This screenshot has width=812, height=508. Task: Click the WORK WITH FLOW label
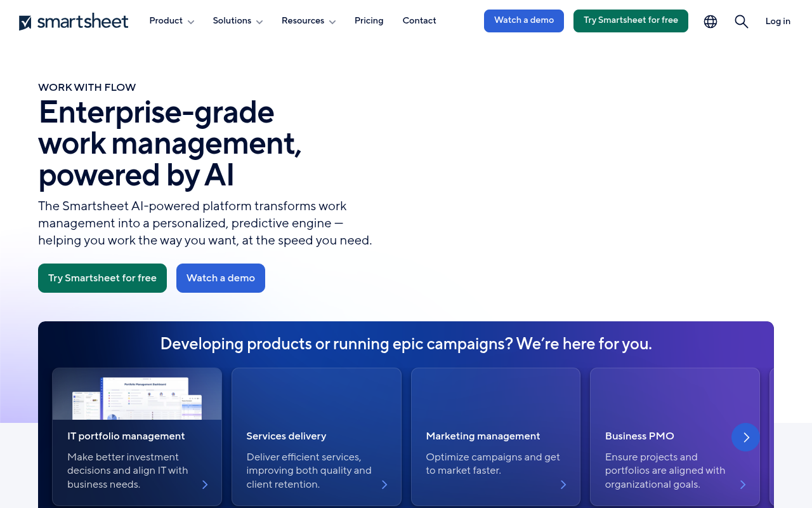pyautogui.click(x=87, y=88)
